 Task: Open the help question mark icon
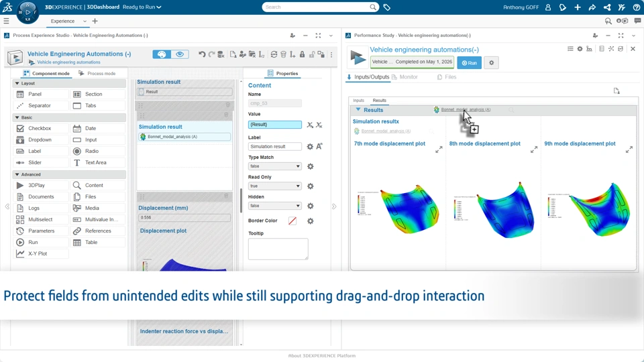(637, 7)
